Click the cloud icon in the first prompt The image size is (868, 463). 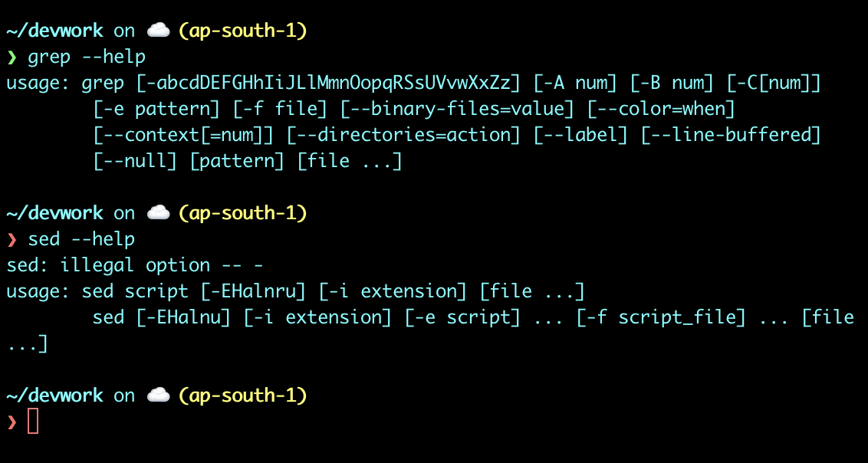pyautogui.click(x=158, y=31)
